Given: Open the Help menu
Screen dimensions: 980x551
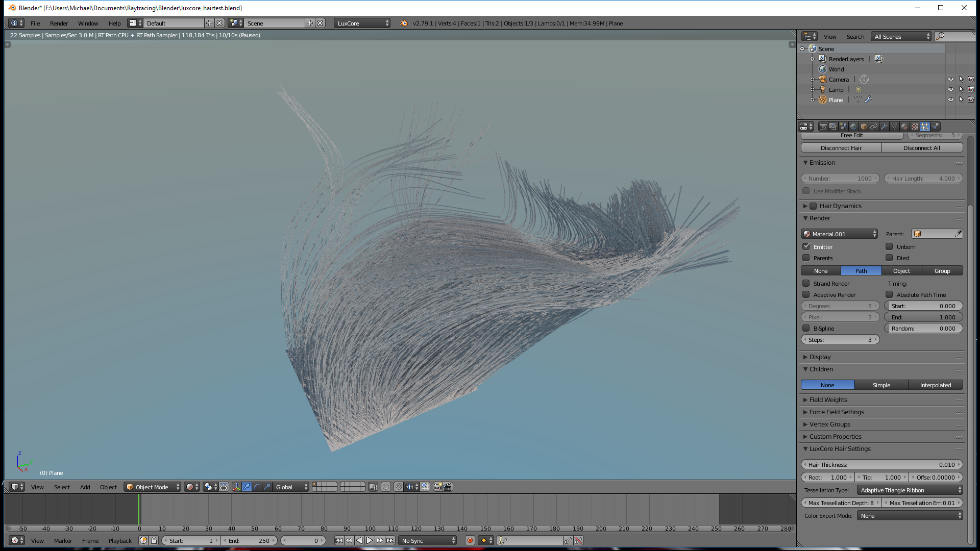Looking at the screenshot, I should coord(114,23).
